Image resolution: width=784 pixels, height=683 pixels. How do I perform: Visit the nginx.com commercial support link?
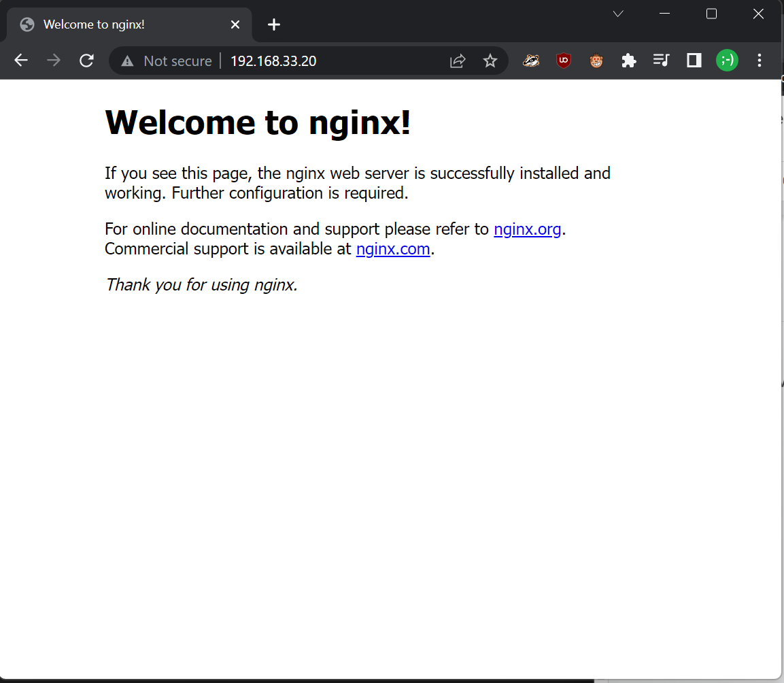pos(393,249)
